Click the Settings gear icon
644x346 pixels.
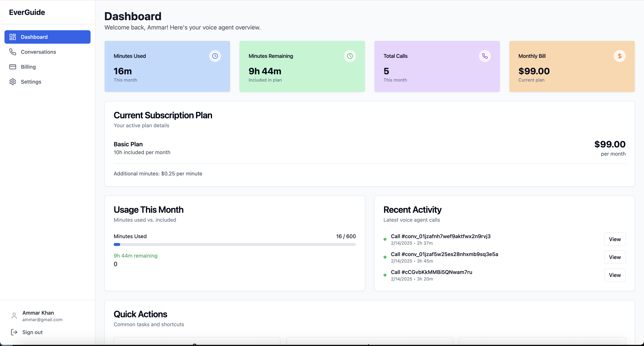click(12, 82)
